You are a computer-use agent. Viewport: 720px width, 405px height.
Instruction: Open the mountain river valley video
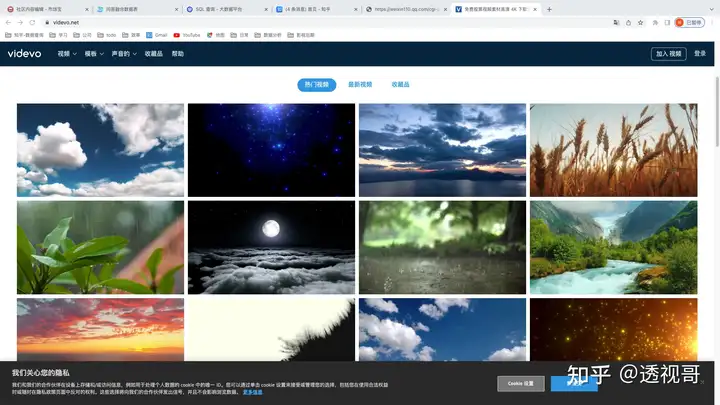click(x=613, y=248)
